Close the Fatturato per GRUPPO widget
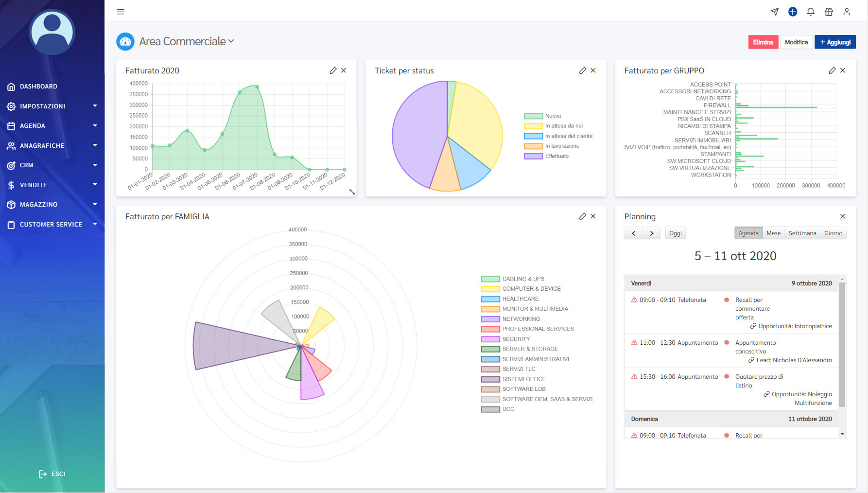868x493 pixels. pos(843,70)
